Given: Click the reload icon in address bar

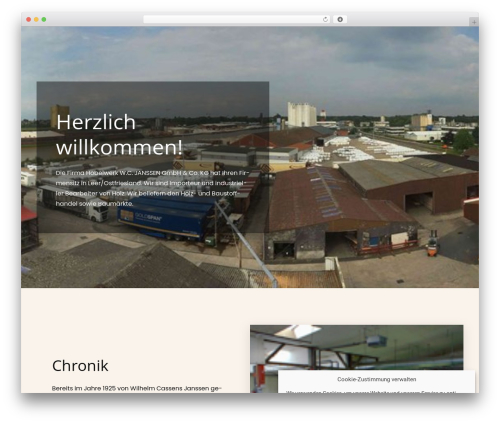Looking at the screenshot, I should click(325, 20).
